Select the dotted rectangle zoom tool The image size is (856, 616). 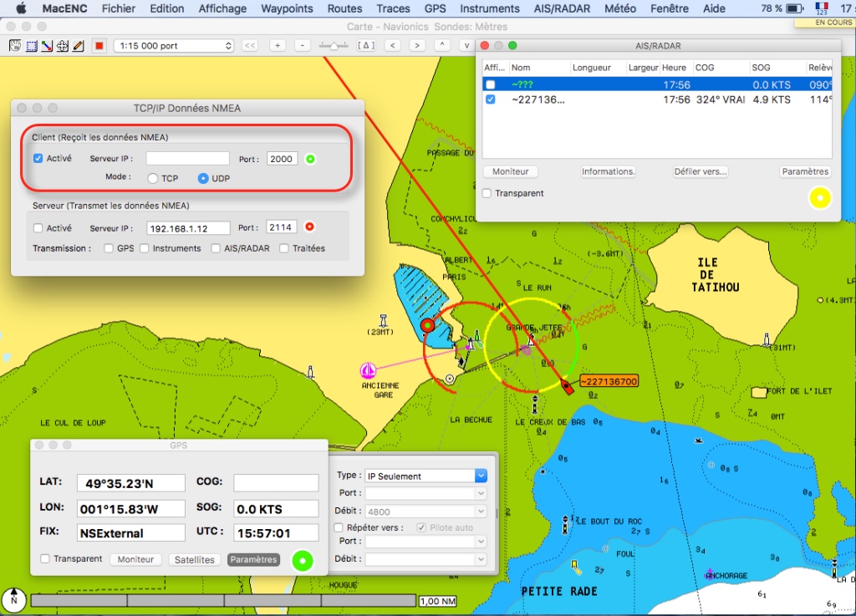pos(31,45)
